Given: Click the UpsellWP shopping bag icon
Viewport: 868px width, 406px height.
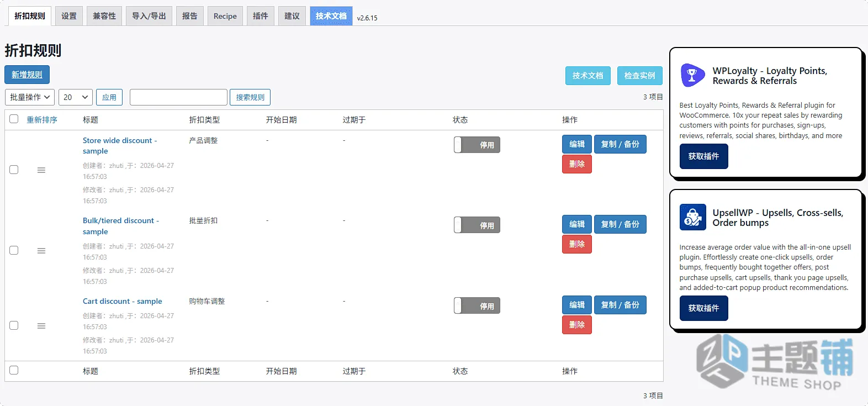Looking at the screenshot, I should click(x=693, y=217).
